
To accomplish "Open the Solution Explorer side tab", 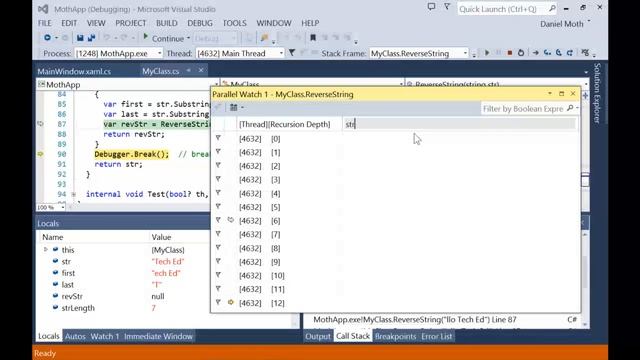I will [x=597, y=93].
